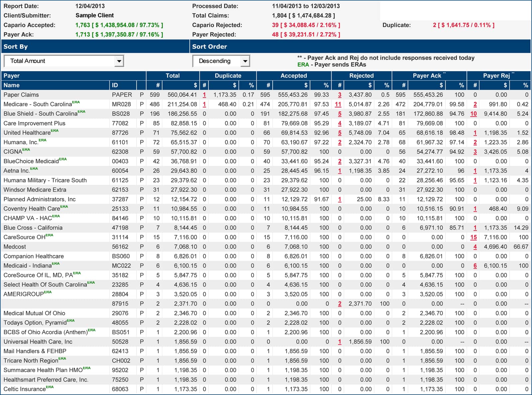Open Universal Health Care rejected count link

(339, 342)
